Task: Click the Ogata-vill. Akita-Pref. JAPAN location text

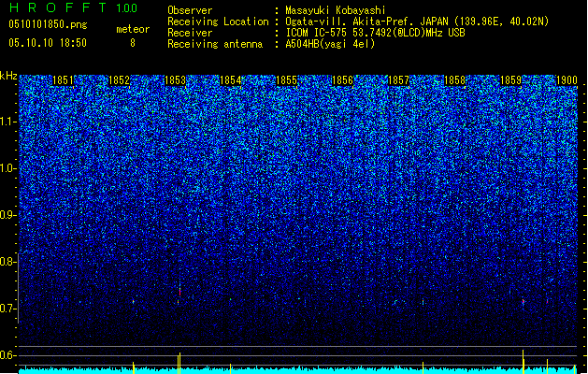Action: pos(417,22)
